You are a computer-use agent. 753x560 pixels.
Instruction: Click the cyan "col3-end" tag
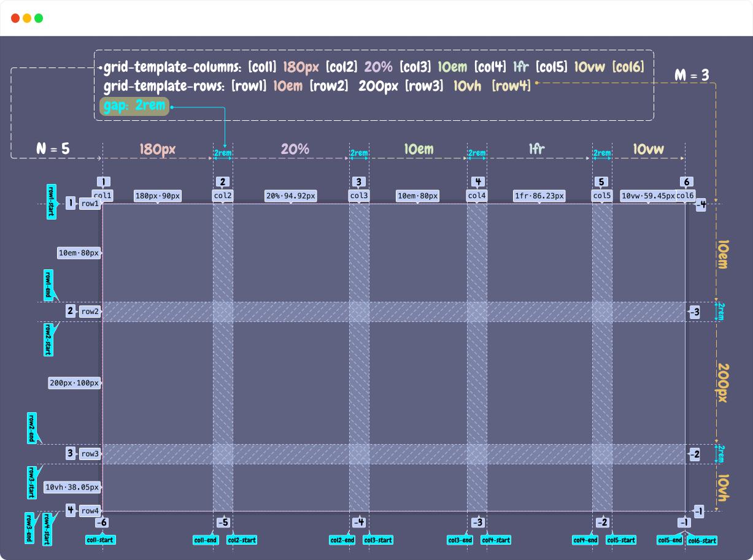pyautogui.click(x=460, y=540)
